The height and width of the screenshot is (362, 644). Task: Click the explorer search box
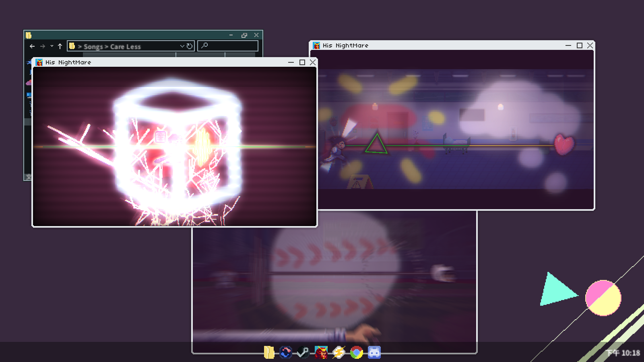click(228, 46)
